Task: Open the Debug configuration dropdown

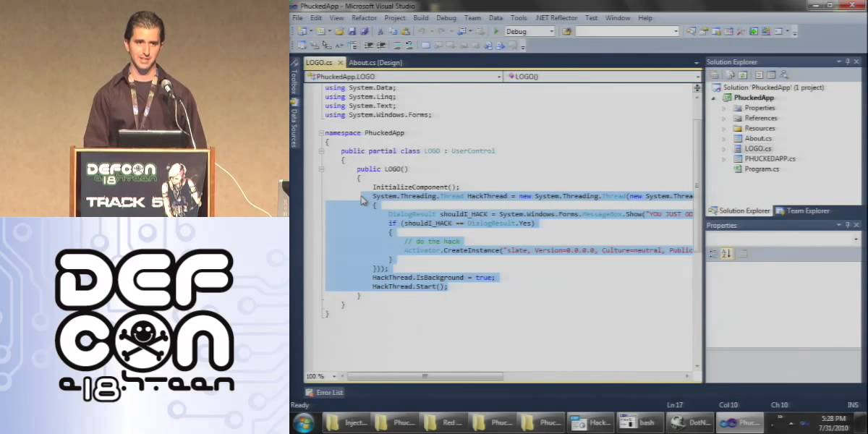Action: coord(552,31)
